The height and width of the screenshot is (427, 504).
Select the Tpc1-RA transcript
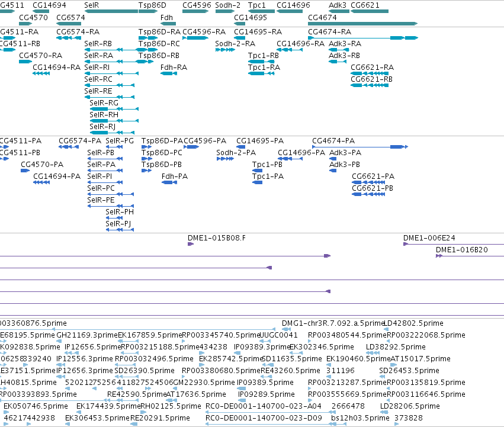[261, 73]
